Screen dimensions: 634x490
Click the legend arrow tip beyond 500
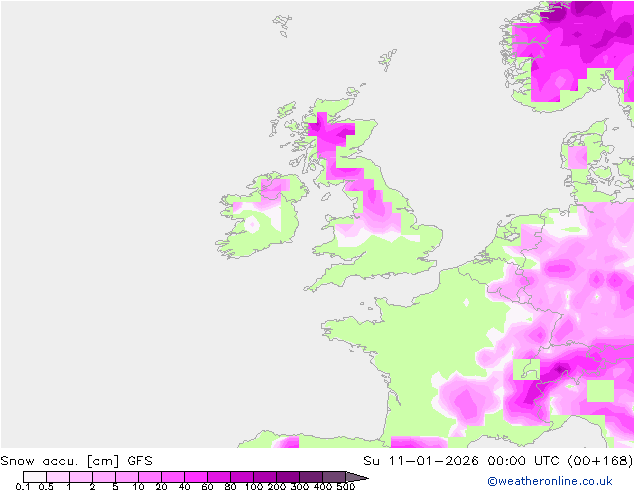click(357, 477)
